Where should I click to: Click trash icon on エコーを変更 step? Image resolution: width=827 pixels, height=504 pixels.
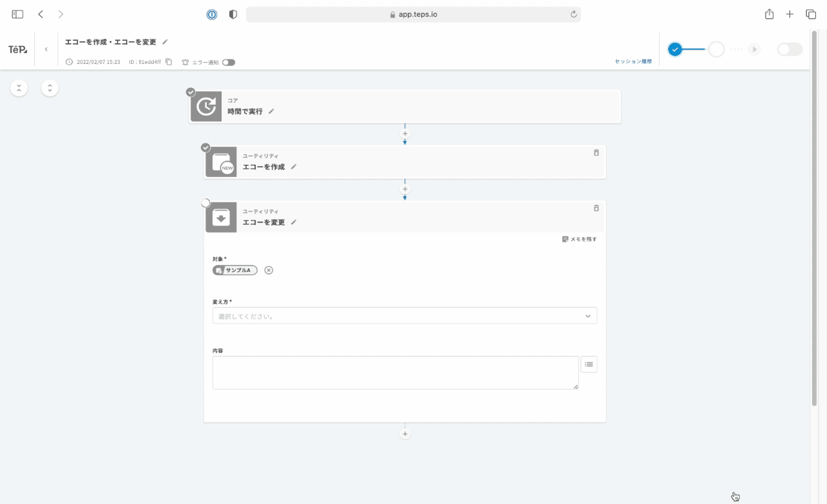(x=596, y=208)
